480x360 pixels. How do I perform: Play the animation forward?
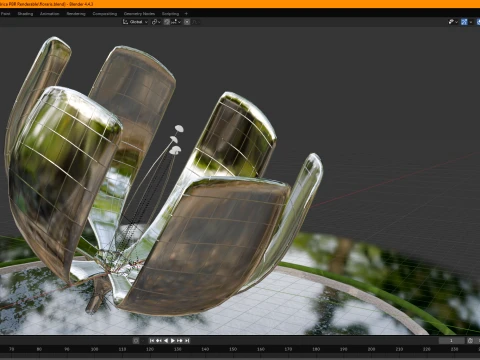(x=173, y=340)
